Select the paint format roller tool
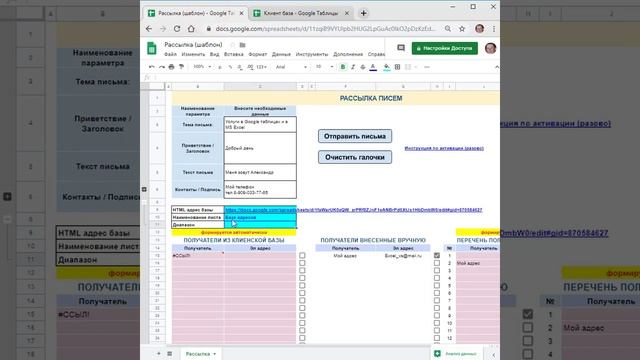The height and width of the screenshot is (360, 640). pyautogui.click(x=181, y=67)
